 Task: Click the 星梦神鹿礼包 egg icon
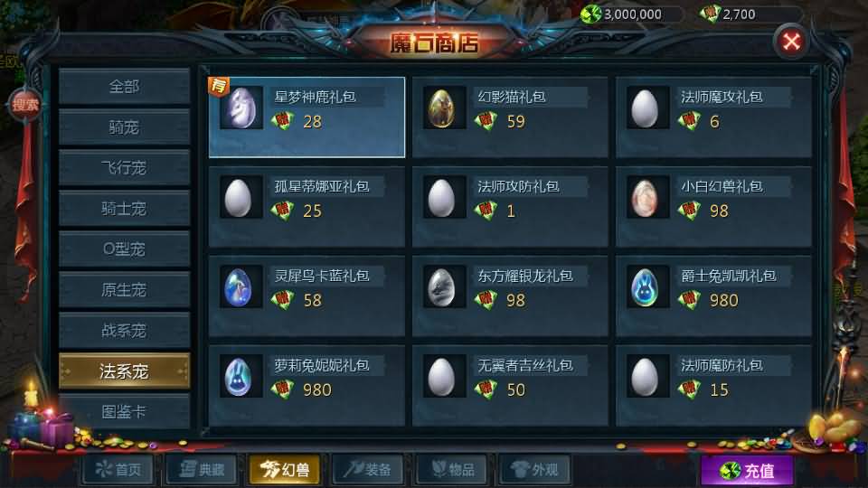tap(241, 108)
